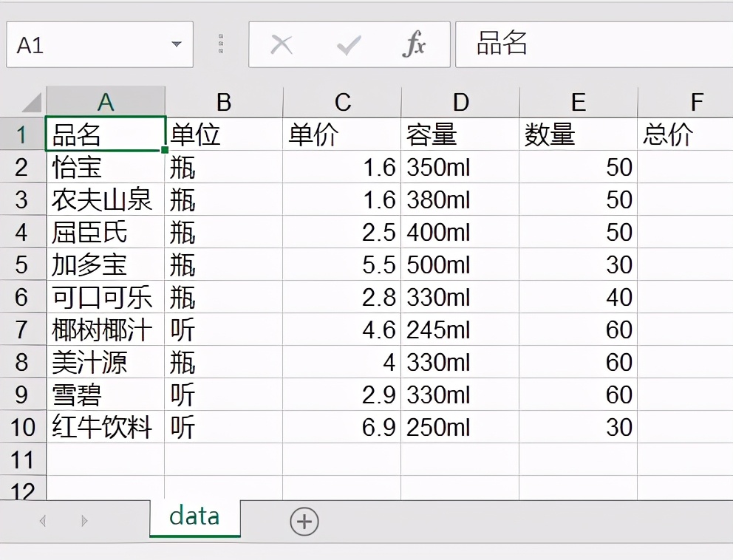Click the formula bar resize handle dots

pos(221,44)
